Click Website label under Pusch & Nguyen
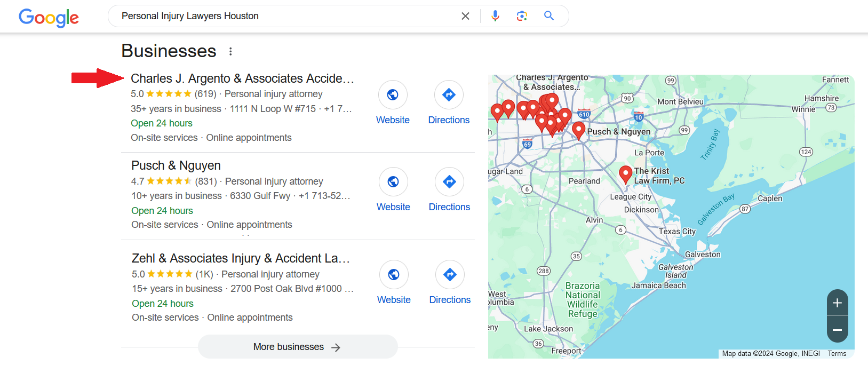Screen dimensions: 868x373 [x=393, y=207]
